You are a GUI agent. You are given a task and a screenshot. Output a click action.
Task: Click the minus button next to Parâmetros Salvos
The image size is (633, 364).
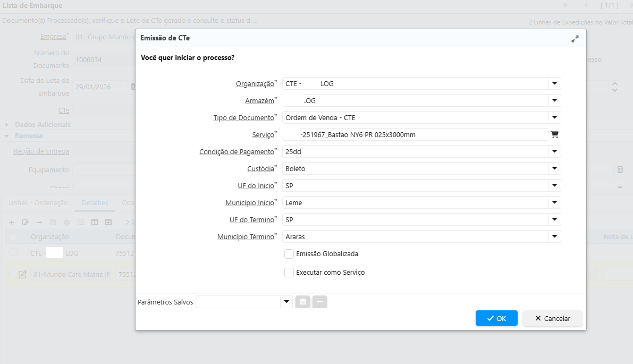click(319, 302)
